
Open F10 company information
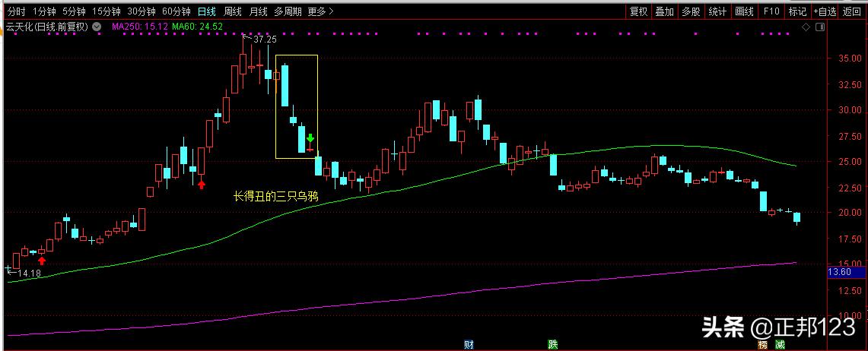point(771,11)
